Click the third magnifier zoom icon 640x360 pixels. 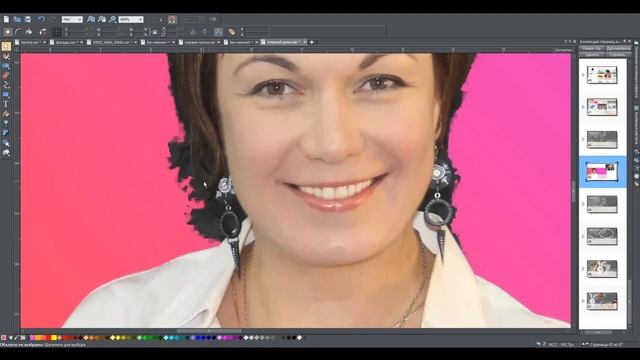[x=112, y=19]
